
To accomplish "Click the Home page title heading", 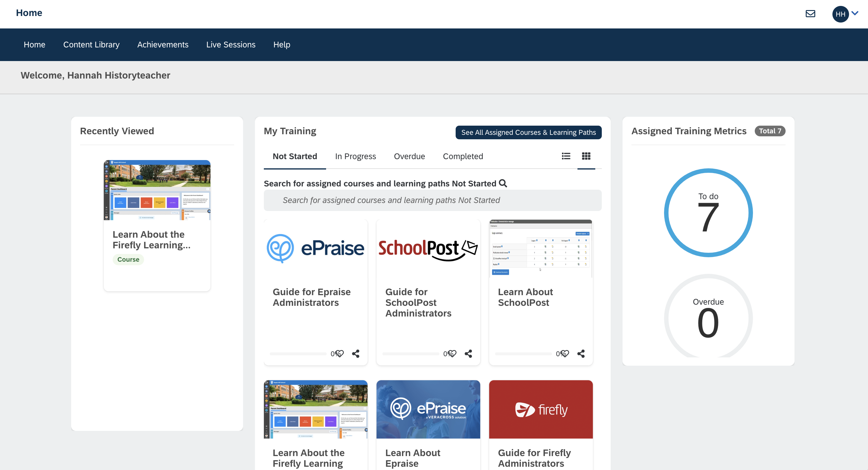I will point(29,13).
